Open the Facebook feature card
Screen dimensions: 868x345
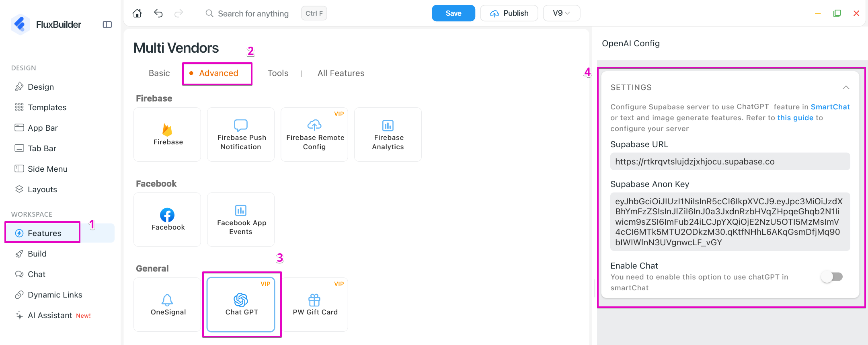(167, 220)
